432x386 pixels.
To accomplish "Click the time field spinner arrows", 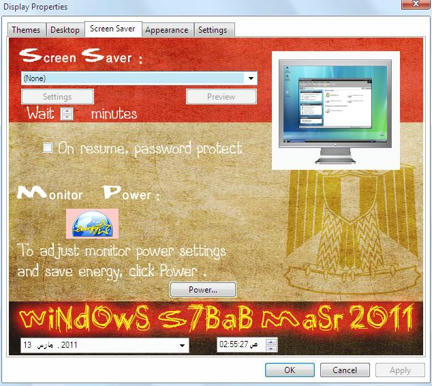I will pos(272,345).
